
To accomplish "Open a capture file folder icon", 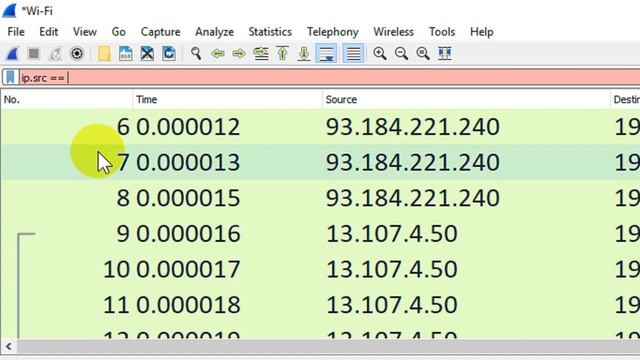I will [104, 53].
